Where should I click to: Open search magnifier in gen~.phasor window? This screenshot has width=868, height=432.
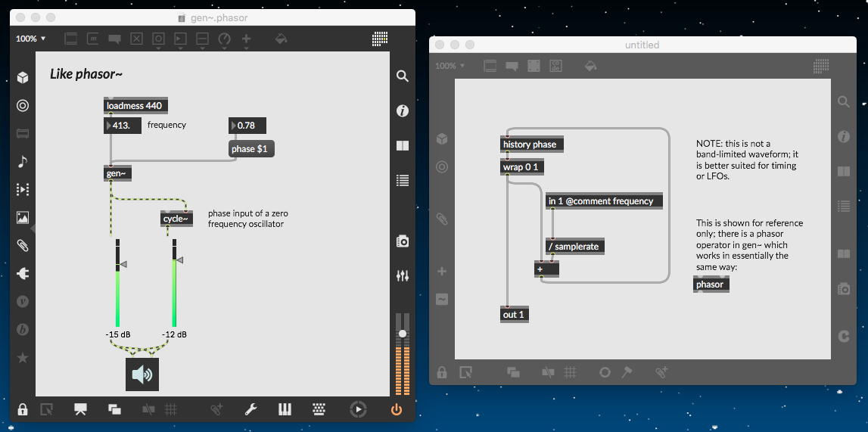click(x=403, y=76)
